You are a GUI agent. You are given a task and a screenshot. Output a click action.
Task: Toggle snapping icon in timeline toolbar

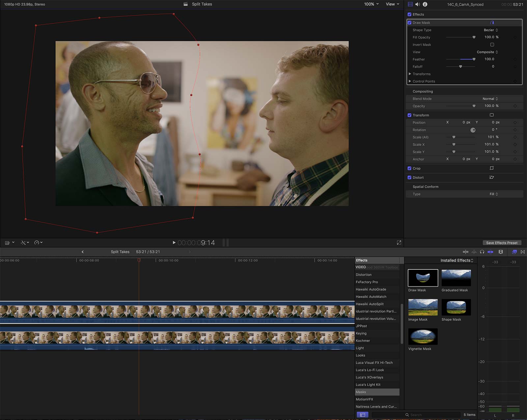(x=490, y=252)
